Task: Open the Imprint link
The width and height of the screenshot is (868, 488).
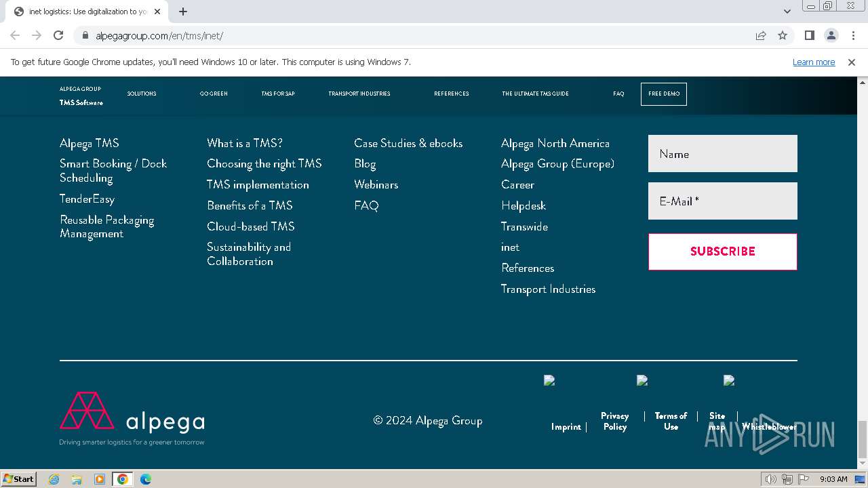Action: (566, 426)
